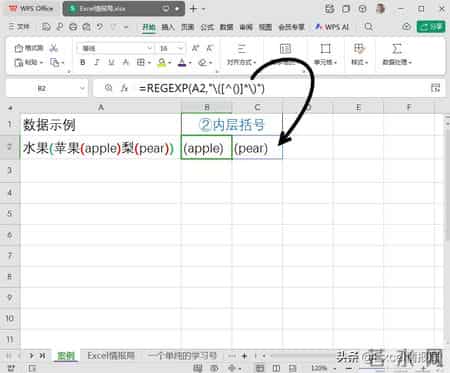Add a new sheet with plus button
Viewport: 450px width, 373px height.
click(x=244, y=356)
